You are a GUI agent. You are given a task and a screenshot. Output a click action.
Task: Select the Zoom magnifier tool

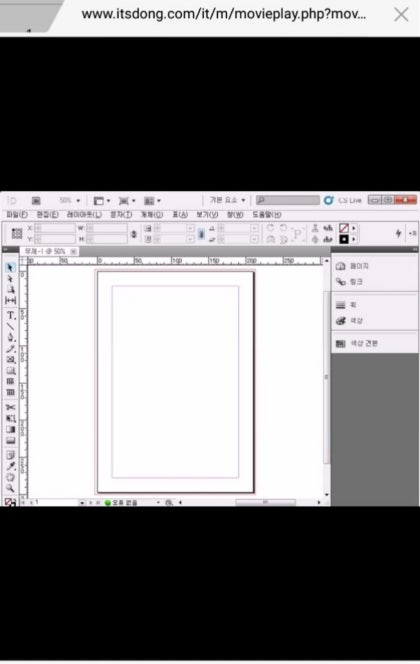point(11,488)
